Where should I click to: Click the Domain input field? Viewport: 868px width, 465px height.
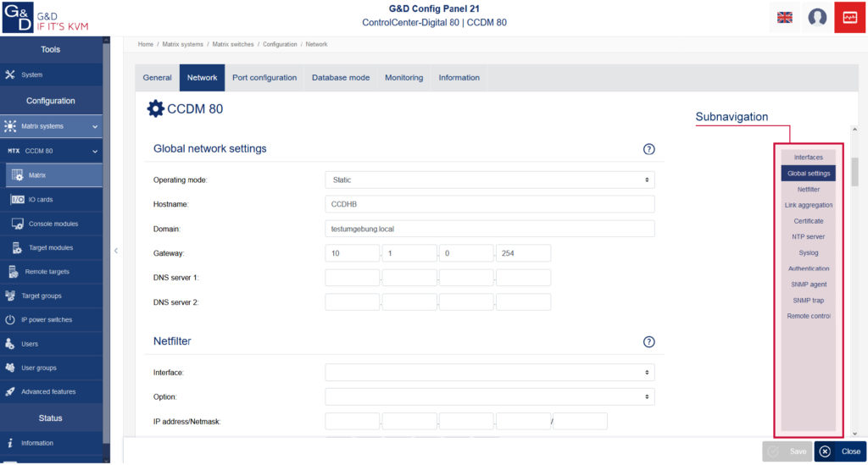tap(489, 229)
